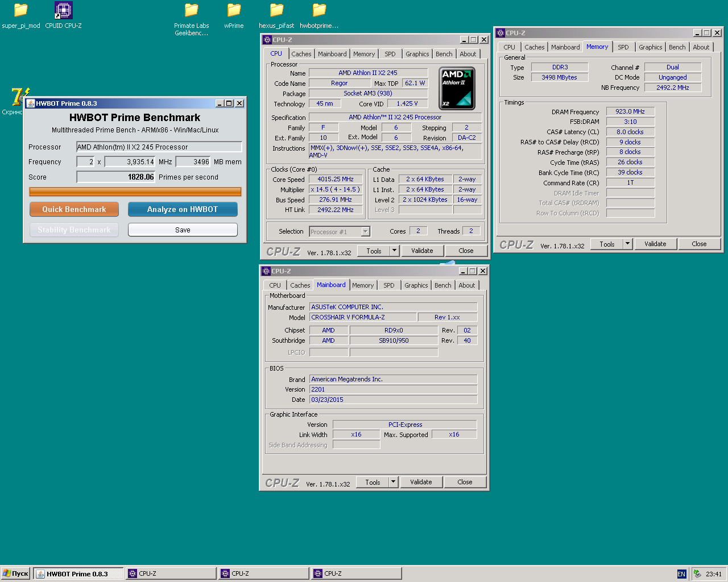Viewport: 728px width, 582px height.
Task: Click Analyze on HWBOT button
Action: click(x=183, y=209)
